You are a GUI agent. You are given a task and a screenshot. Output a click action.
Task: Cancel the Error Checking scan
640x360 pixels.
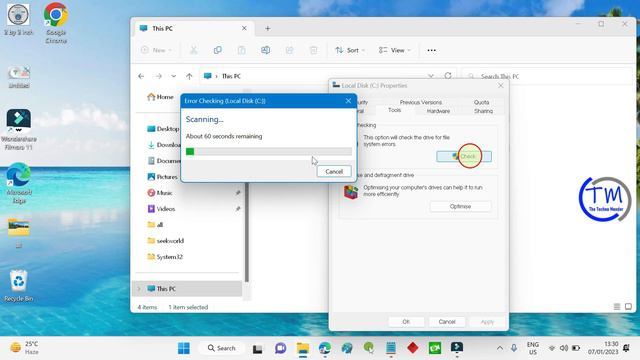334,171
